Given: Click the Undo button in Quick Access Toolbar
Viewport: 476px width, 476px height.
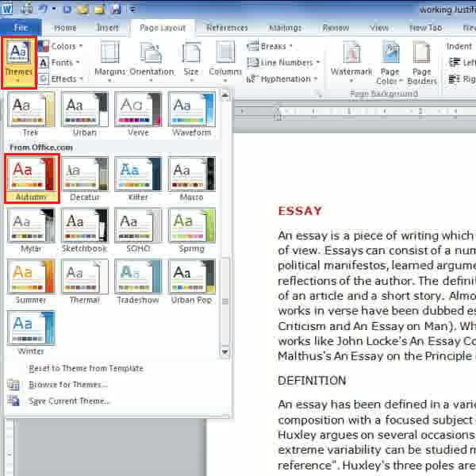Looking at the screenshot, I should click(44, 9).
